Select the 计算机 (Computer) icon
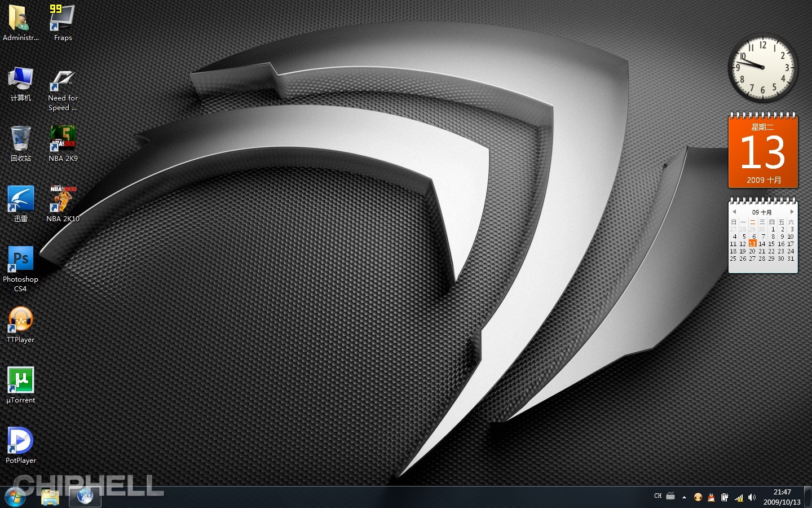Viewport: 812px width, 508px height. point(20,84)
